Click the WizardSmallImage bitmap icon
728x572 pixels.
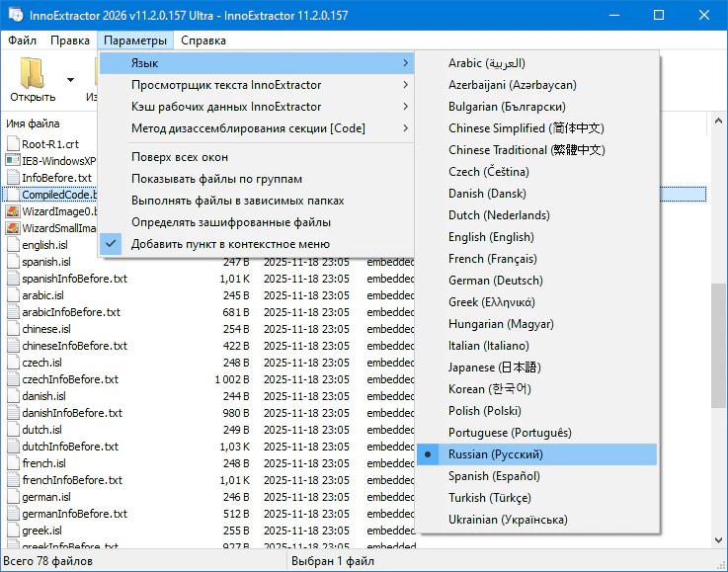pyautogui.click(x=13, y=228)
